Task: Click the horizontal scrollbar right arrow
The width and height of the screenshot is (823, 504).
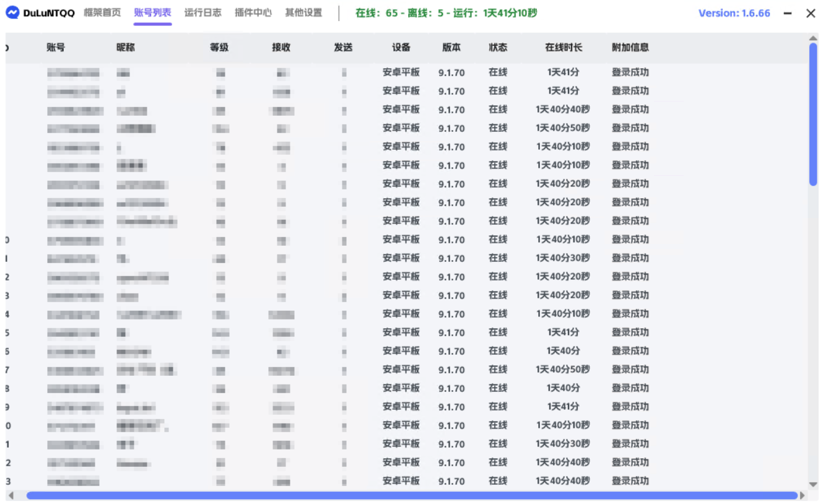Action: point(804,496)
